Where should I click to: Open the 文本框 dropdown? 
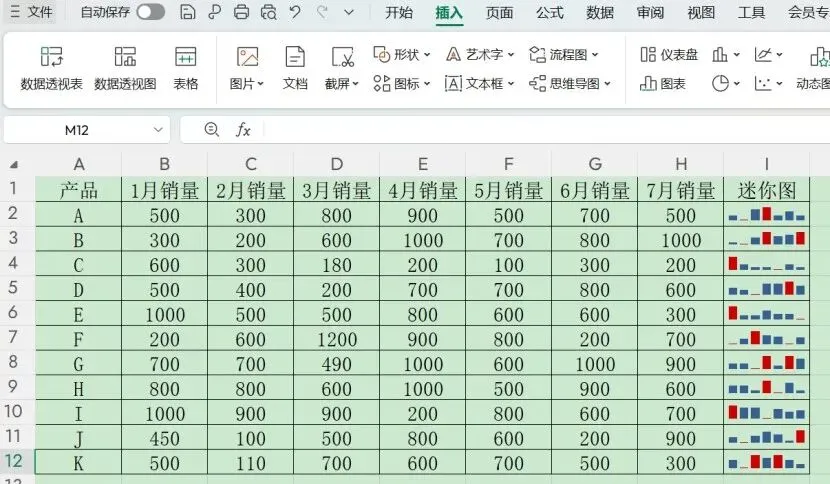pos(480,83)
